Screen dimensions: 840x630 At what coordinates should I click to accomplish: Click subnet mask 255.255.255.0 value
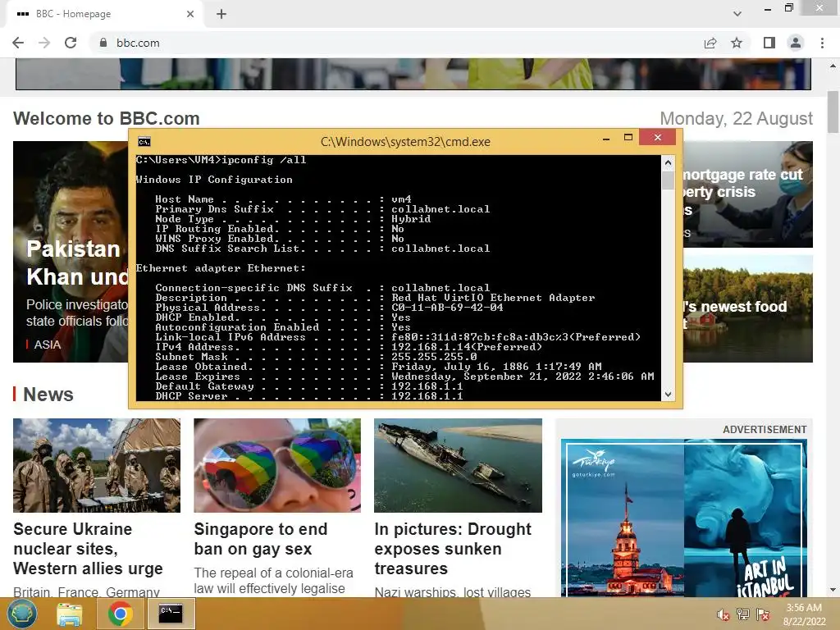coord(434,357)
